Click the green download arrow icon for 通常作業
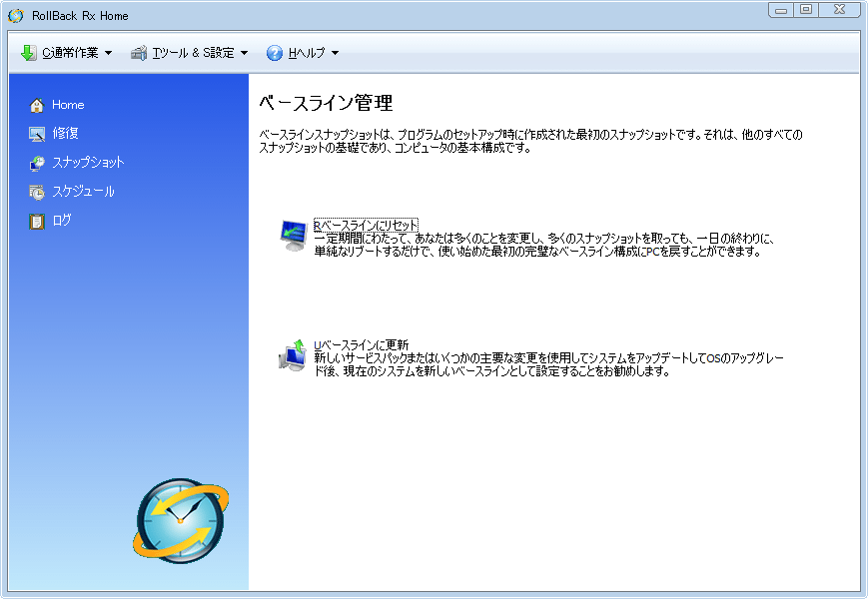 pyautogui.click(x=28, y=53)
